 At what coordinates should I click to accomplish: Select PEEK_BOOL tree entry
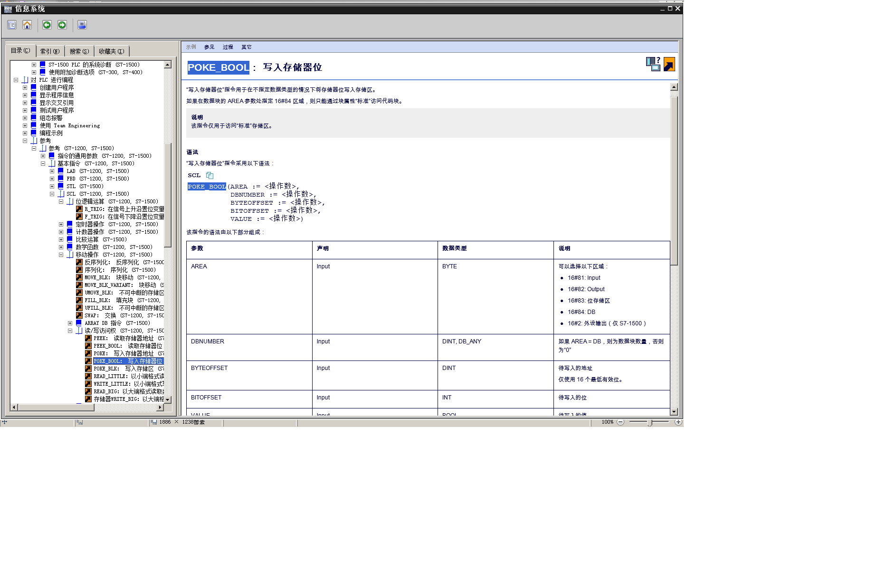pos(128,346)
